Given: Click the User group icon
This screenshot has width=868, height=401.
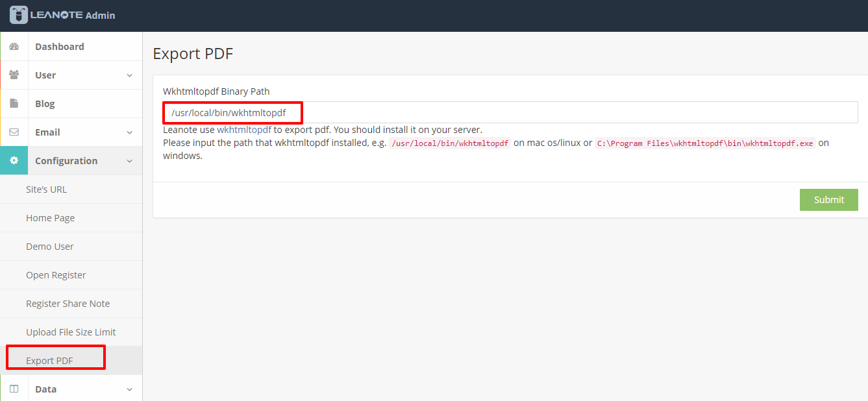Looking at the screenshot, I should (14, 75).
